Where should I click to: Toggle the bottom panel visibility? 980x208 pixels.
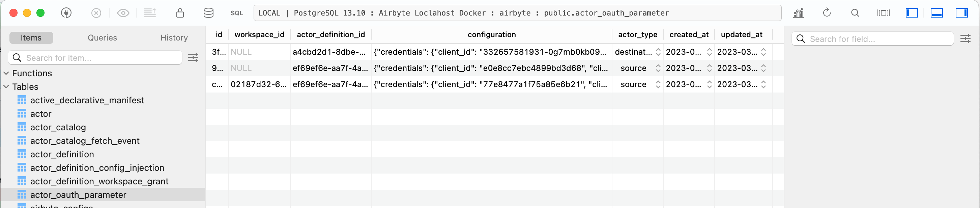click(936, 12)
